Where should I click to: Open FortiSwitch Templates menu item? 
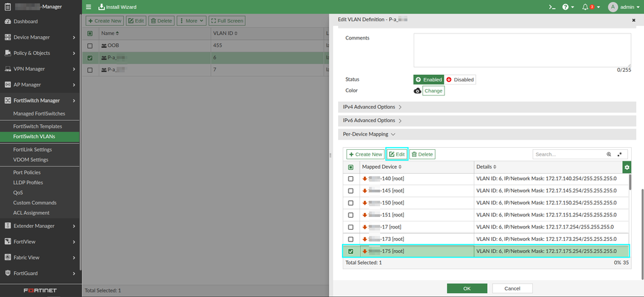click(37, 127)
